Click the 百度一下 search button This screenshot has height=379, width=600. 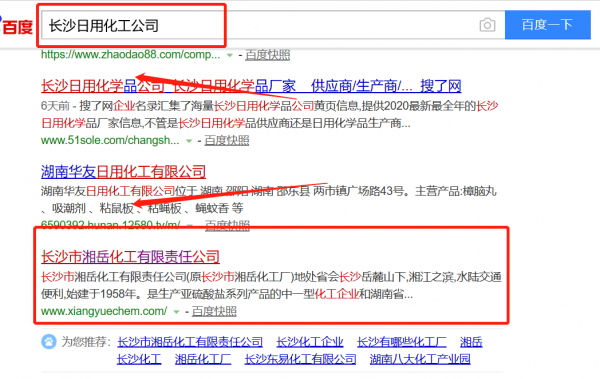pyautogui.click(x=548, y=25)
